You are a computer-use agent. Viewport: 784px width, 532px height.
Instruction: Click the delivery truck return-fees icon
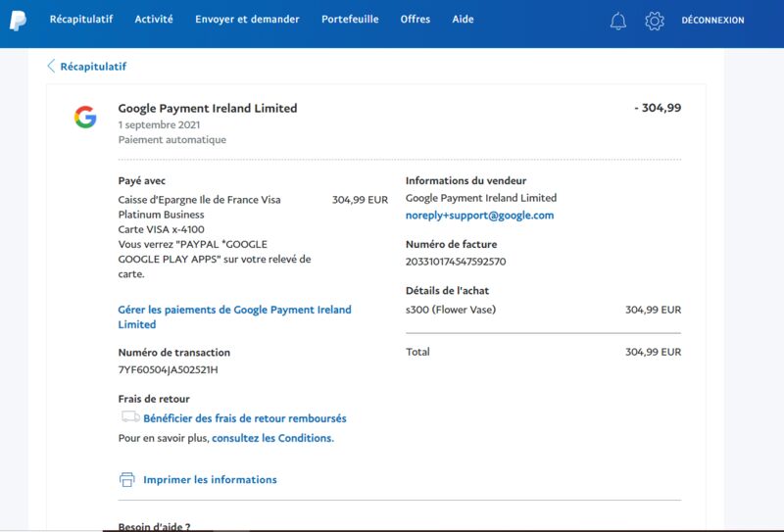130,417
